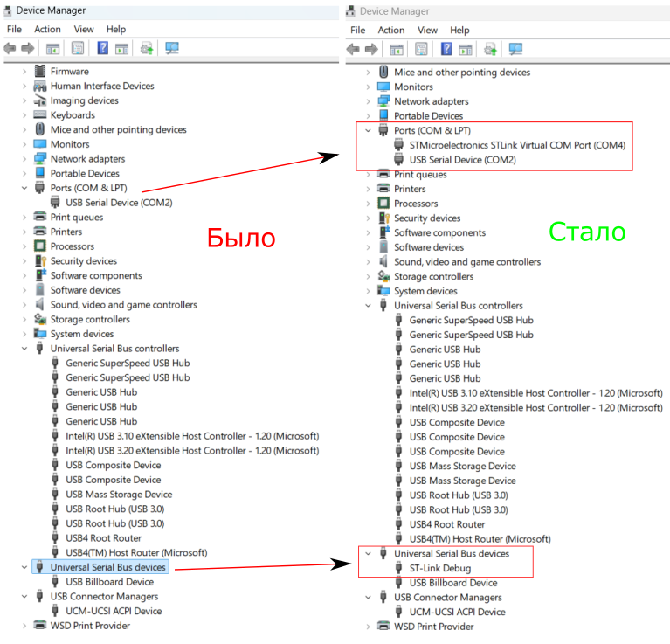This screenshot has height=644, width=670.
Task: Collapse Universal Serial Bus devices in left window
Action: point(24,567)
